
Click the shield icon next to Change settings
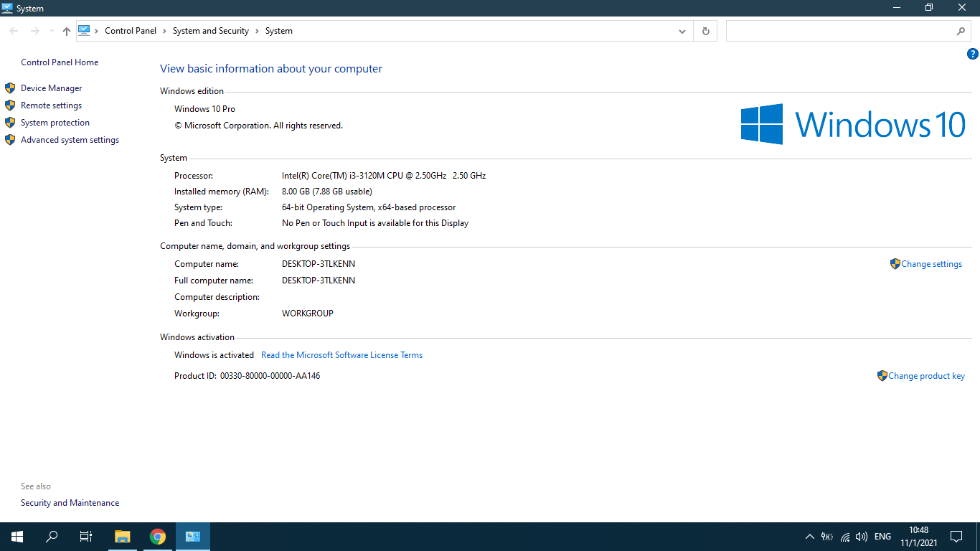[895, 264]
